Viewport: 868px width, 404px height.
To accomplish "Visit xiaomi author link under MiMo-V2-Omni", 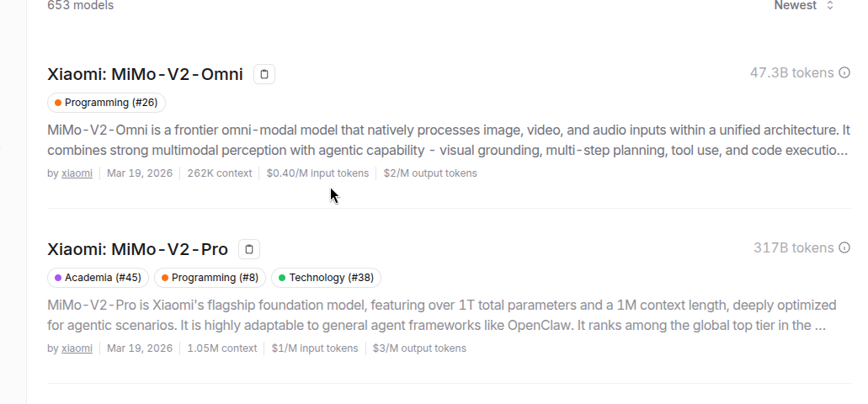I will [x=77, y=173].
